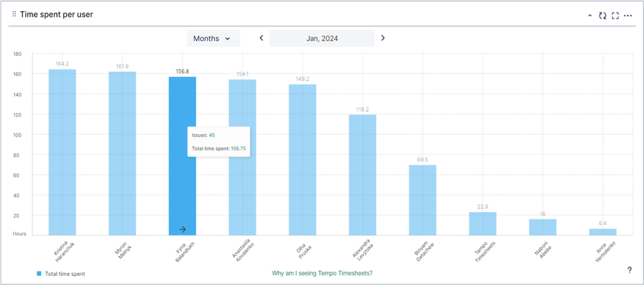
Task: Select Anna Yermolenko's bar
Action: [603, 232]
